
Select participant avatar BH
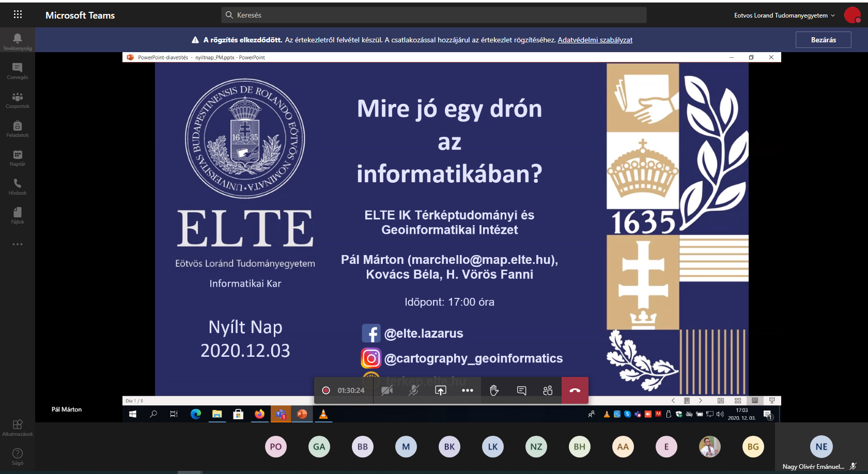point(580,447)
